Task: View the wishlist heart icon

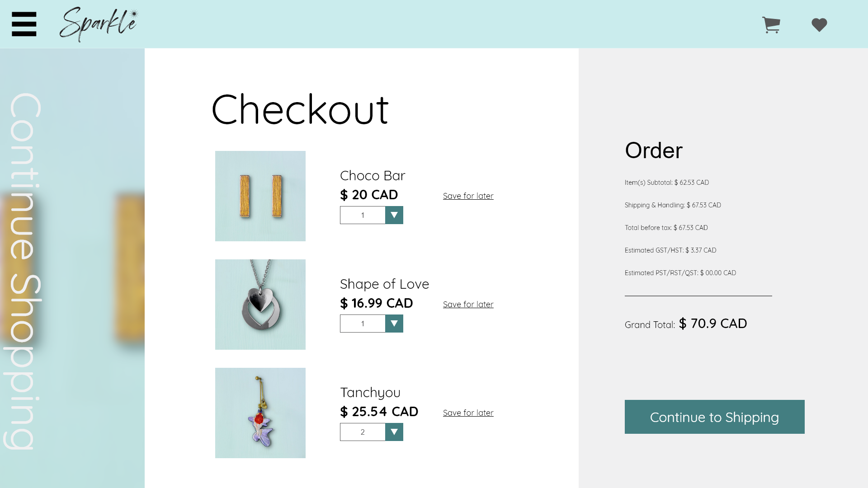Action: (819, 25)
